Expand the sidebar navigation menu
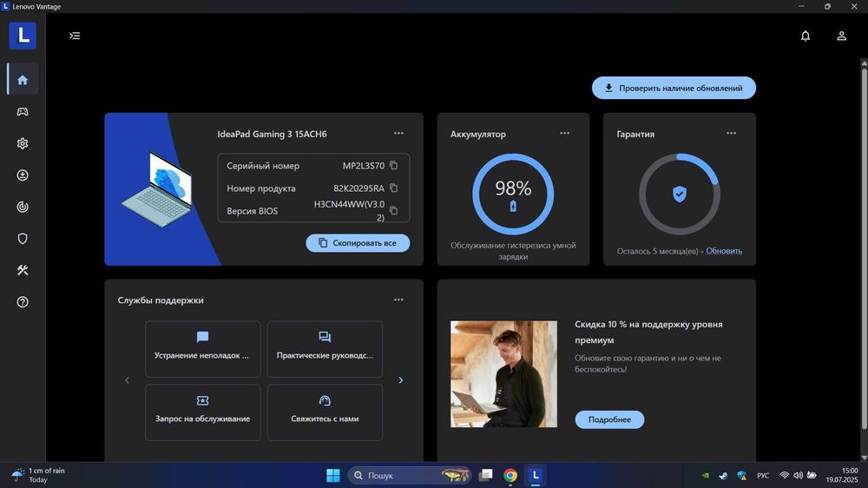 tap(75, 36)
